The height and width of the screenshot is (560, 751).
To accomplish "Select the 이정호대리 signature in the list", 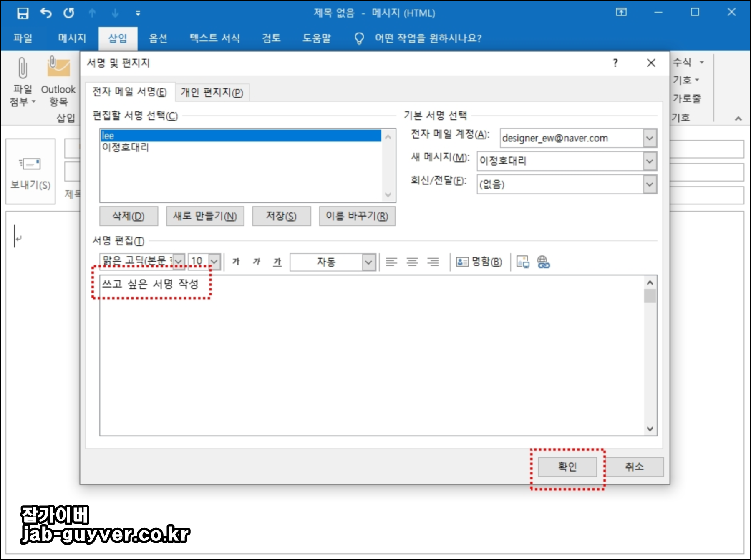I will [126, 147].
